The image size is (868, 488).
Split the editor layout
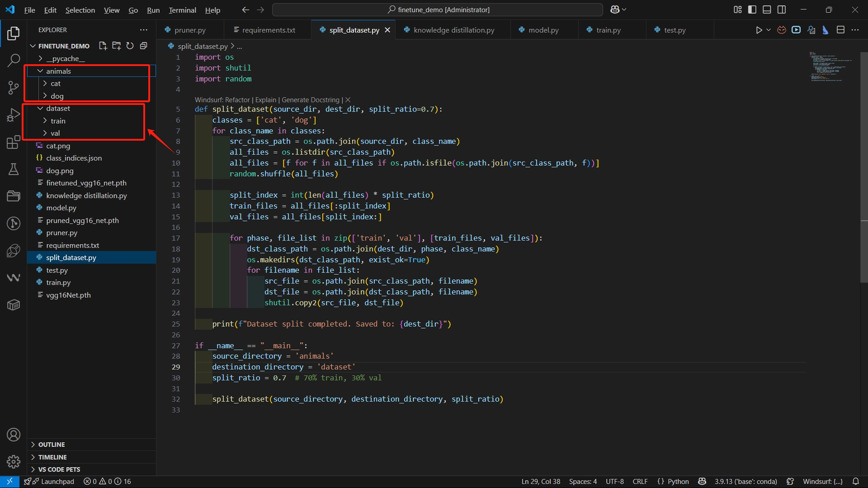840,30
